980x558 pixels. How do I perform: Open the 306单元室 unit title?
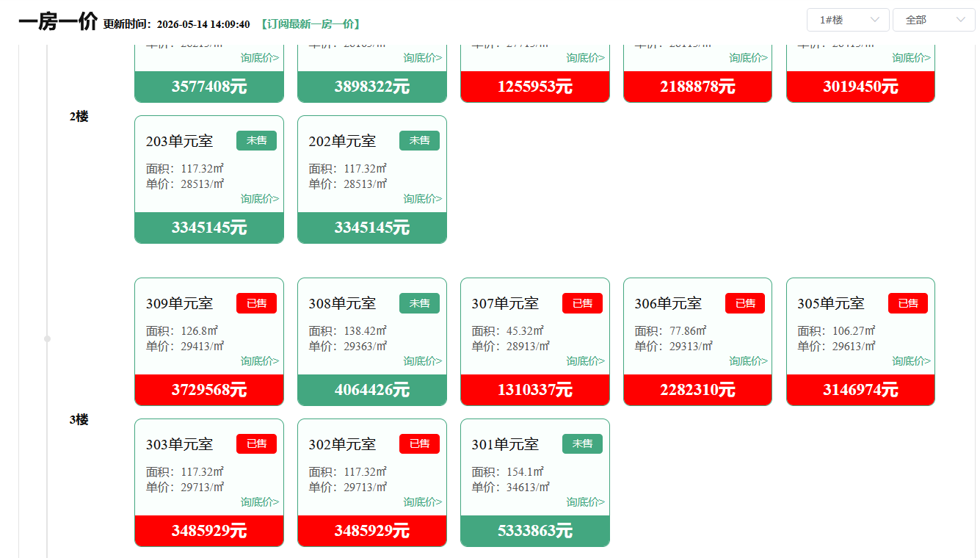click(668, 303)
